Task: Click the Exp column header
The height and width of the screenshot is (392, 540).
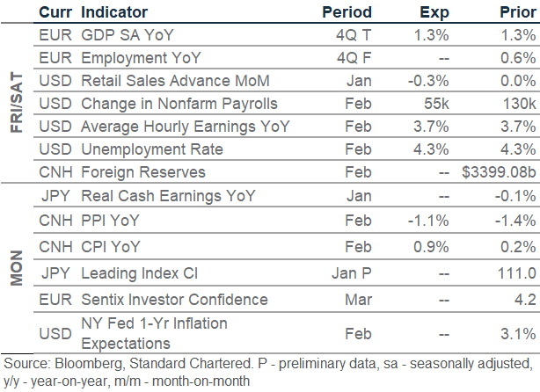Action: click(430, 13)
